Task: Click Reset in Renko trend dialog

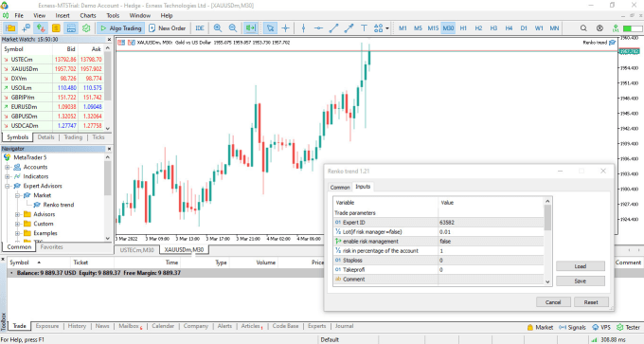Action: (591, 302)
